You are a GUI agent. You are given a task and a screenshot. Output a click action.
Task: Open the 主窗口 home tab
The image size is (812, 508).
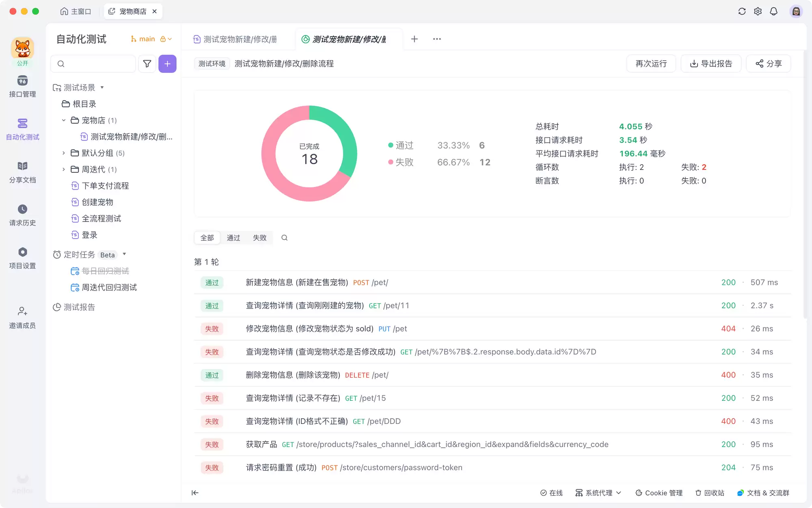[x=76, y=11]
